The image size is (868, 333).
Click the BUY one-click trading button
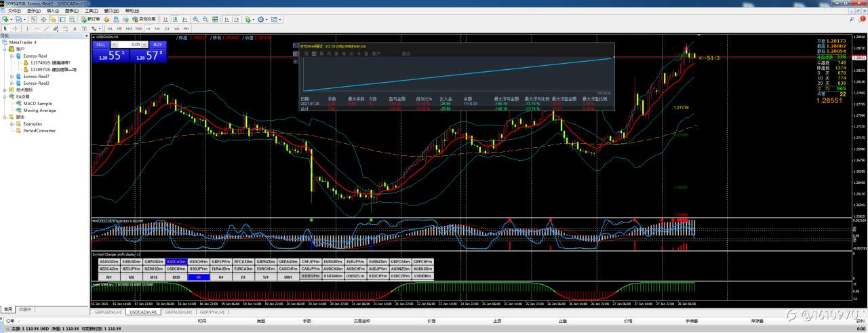click(x=157, y=44)
